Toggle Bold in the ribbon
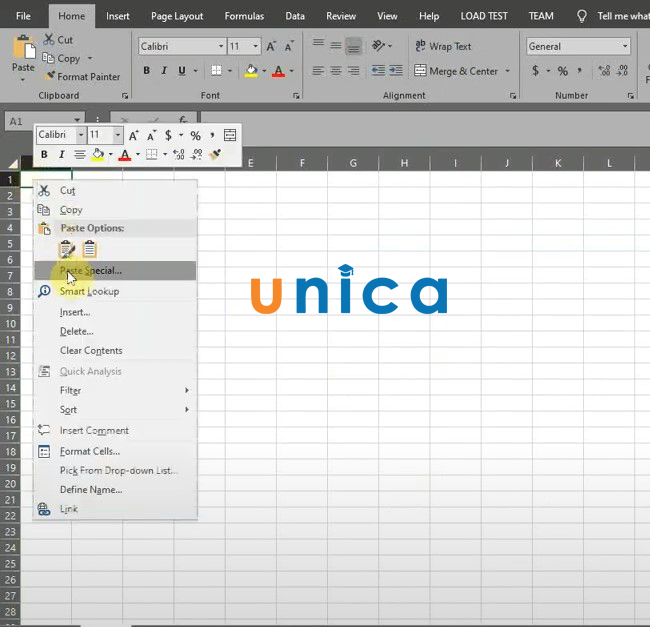Viewport: 650px width, 627px height. tap(146, 70)
